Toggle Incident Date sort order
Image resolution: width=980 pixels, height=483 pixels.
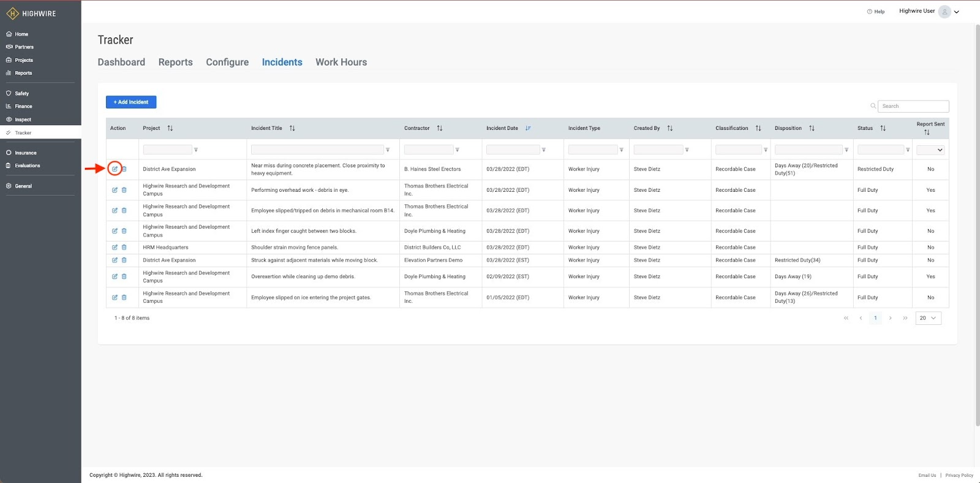pos(528,128)
